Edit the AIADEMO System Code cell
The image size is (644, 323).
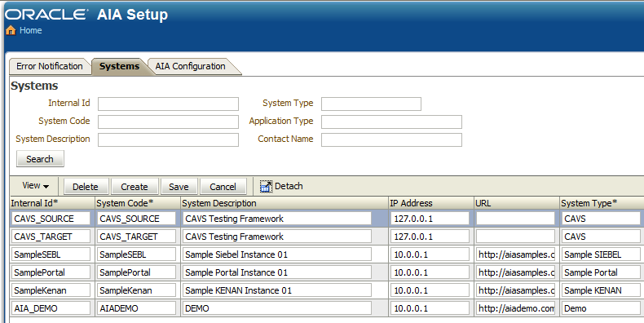click(x=136, y=308)
